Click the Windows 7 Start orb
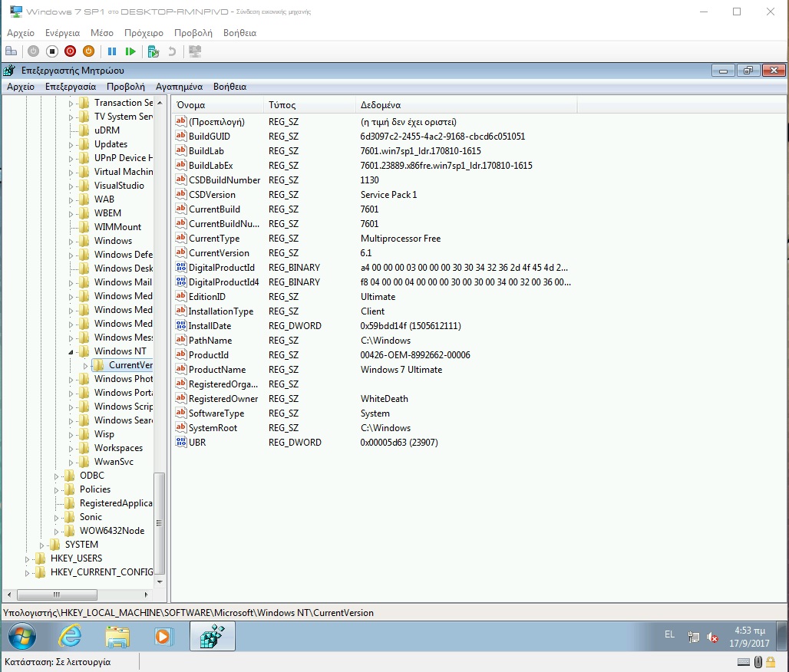 (21, 636)
